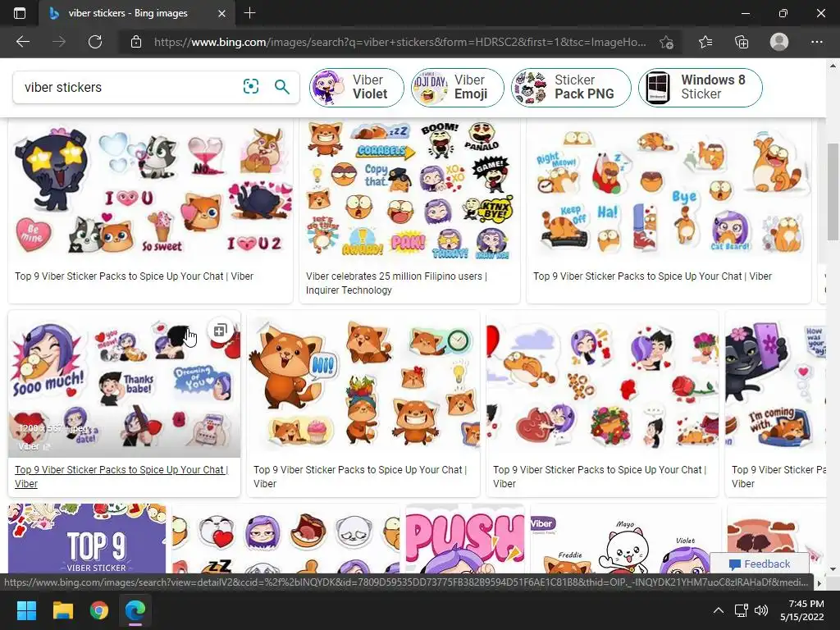Select the Sticker Pack PNG suggestion chip
The height and width of the screenshot is (630, 840).
click(x=571, y=87)
